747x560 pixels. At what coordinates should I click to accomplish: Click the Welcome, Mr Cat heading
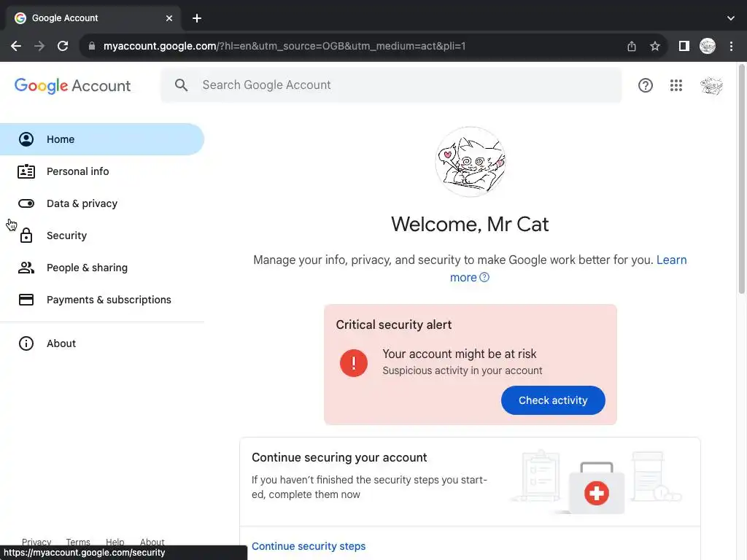(471, 225)
